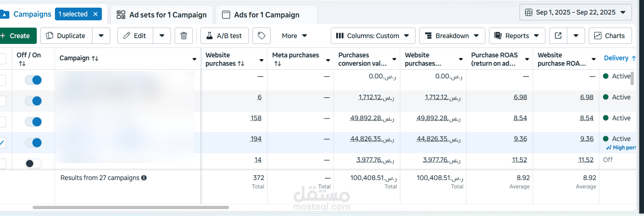Click the Duplicate button
This screenshot has height=216, width=644.
pos(67,36)
